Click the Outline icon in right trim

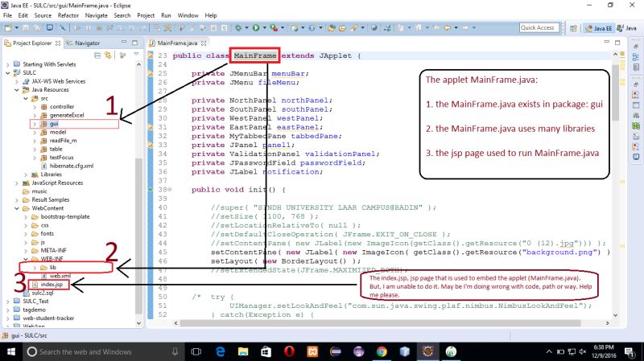(636, 57)
